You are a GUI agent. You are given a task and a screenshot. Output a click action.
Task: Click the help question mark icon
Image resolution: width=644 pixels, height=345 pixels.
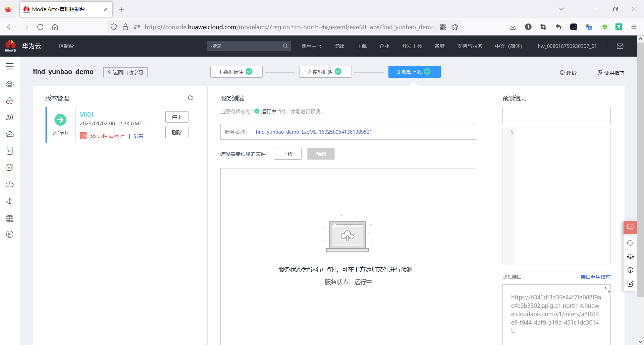tap(630, 270)
